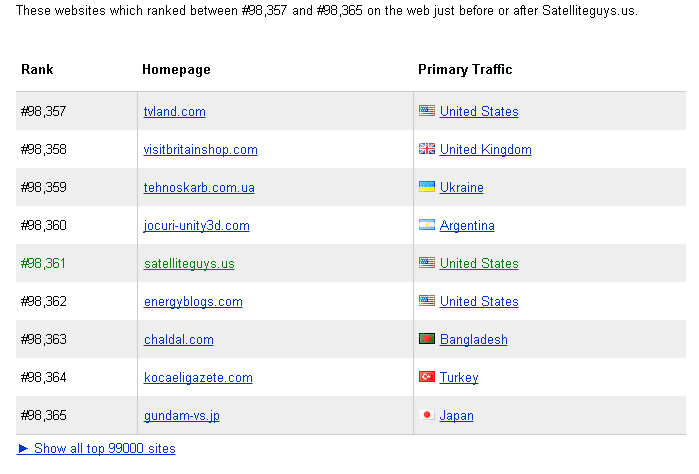
Task: Open the chaldal.com link
Action: pos(178,339)
